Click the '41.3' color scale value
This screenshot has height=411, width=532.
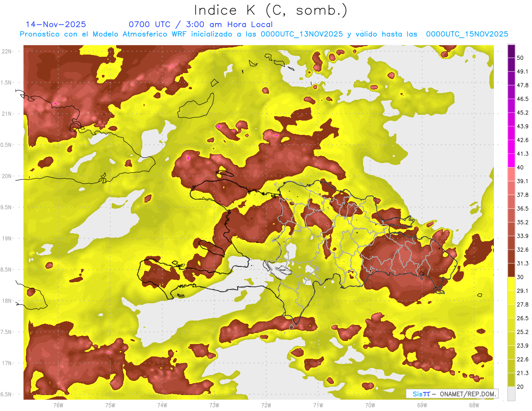tap(523, 154)
